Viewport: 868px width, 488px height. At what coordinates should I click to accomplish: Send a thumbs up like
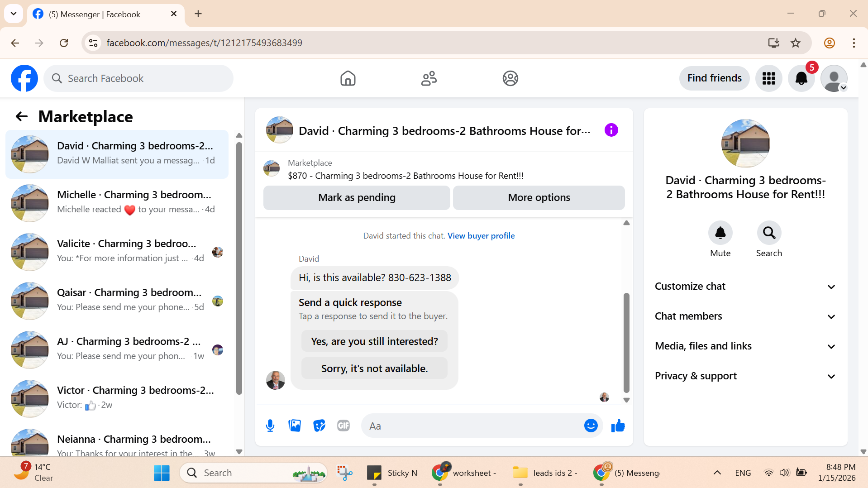tap(618, 426)
